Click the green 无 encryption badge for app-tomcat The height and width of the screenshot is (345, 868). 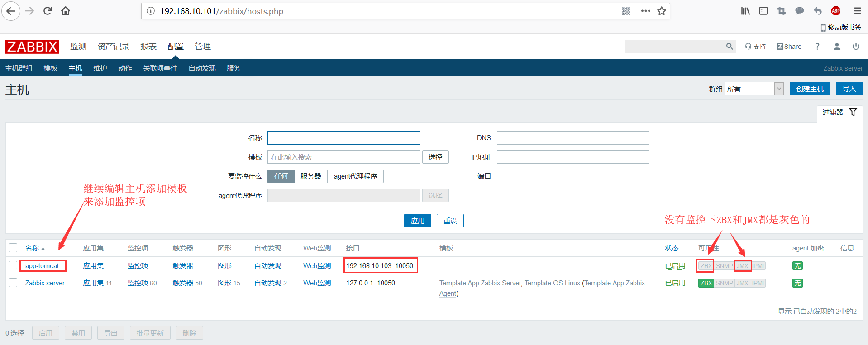point(797,266)
